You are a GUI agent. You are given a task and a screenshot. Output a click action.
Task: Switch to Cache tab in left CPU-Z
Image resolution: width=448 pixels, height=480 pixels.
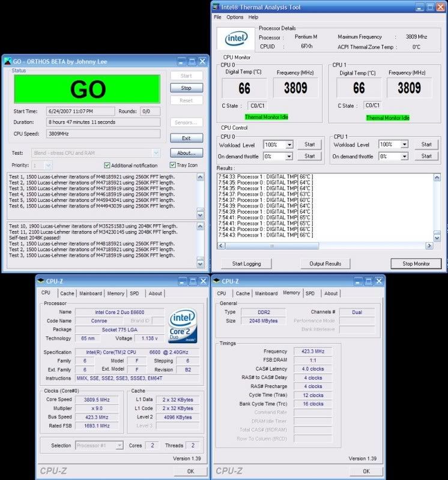click(67, 293)
